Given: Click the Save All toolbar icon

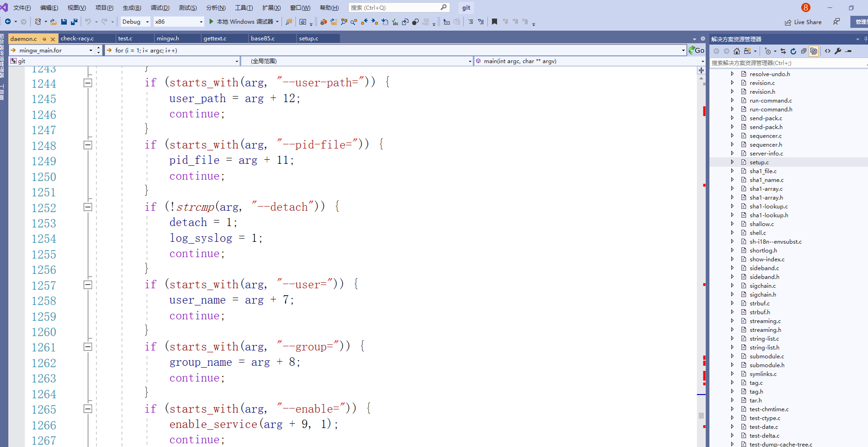Looking at the screenshot, I should 74,22.
